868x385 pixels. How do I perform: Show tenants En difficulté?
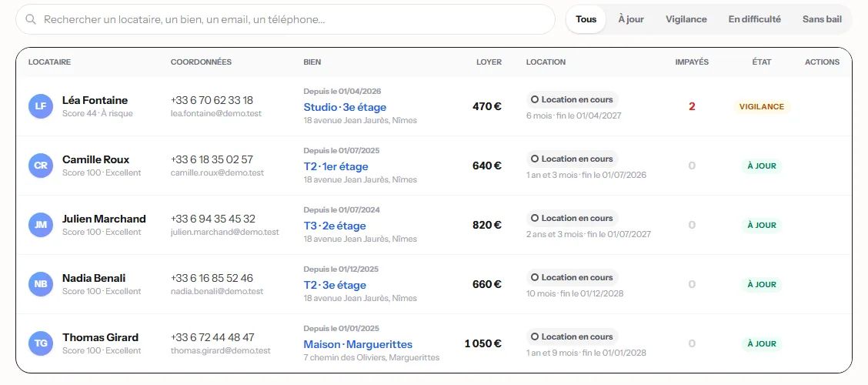(755, 19)
